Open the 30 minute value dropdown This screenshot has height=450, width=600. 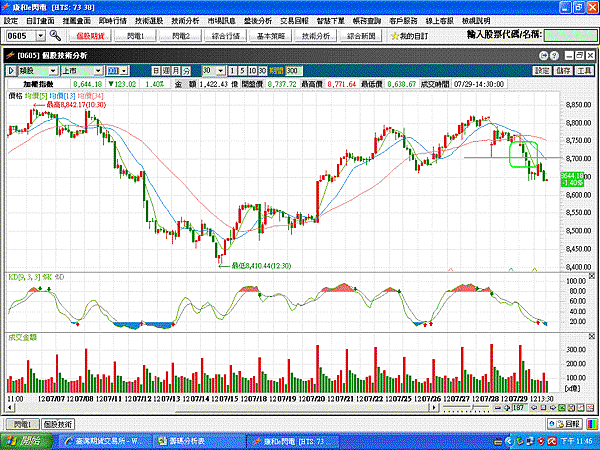[221, 71]
